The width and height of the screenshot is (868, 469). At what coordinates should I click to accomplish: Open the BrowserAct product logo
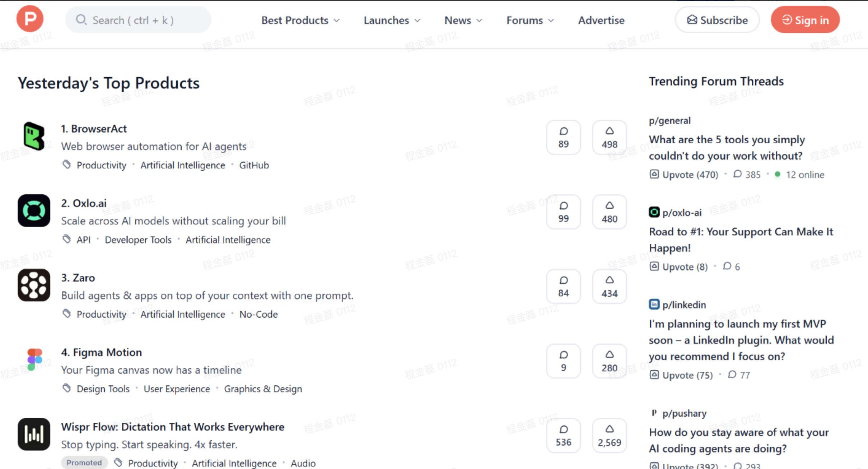tap(34, 136)
